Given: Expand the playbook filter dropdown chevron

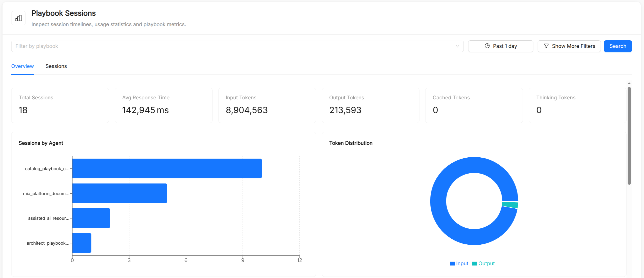Looking at the screenshot, I should tap(457, 46).
